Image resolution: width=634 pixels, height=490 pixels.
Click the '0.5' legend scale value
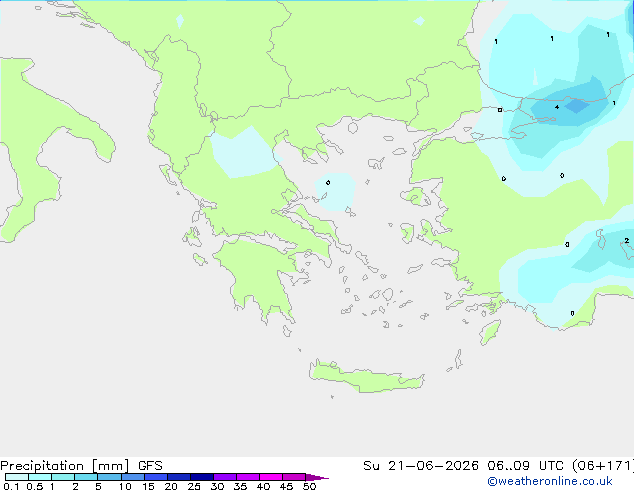pos(34,486)
